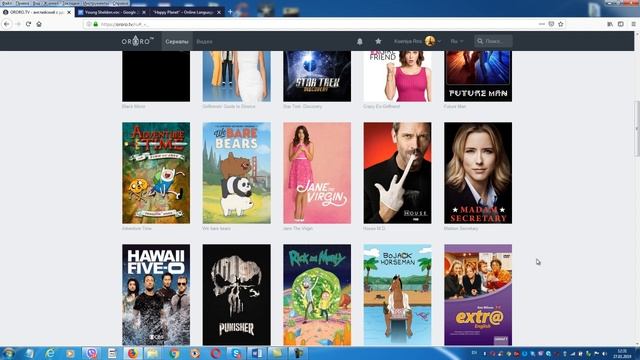Go back with browser back arrow
Viewport: 640px width, 360px height.
tap(7, 24)
